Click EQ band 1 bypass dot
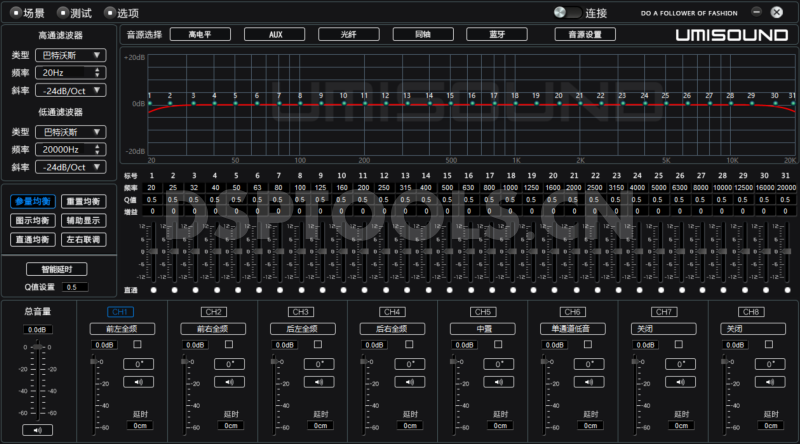Viewport: 800px width, 444px height. pyautogui.click(x=154, y=290)
